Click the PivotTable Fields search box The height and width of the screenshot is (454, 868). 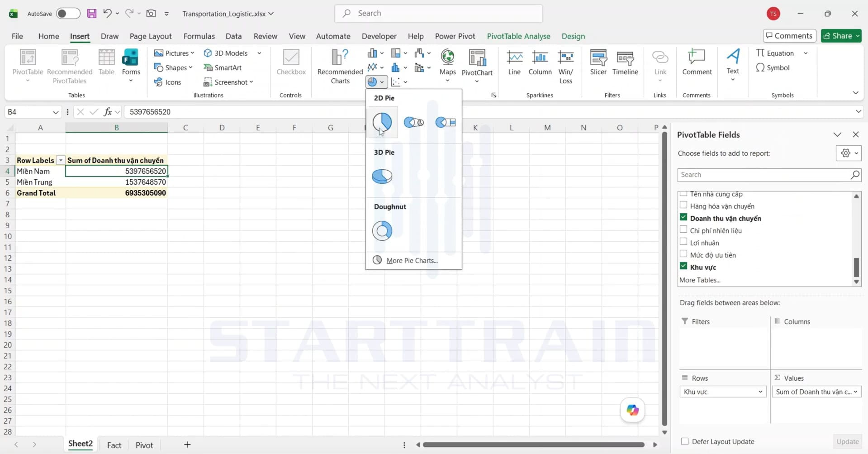point(769,175)
